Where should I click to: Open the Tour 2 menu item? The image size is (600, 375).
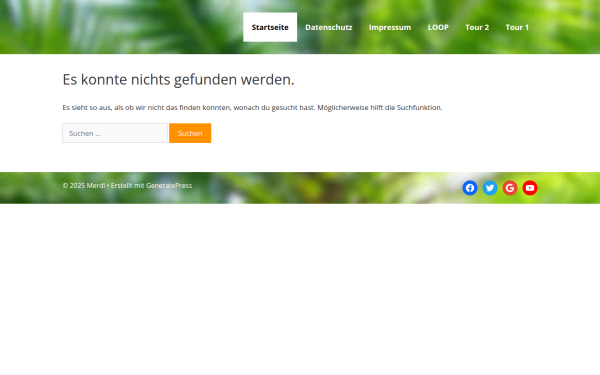(x=477, y=27)
